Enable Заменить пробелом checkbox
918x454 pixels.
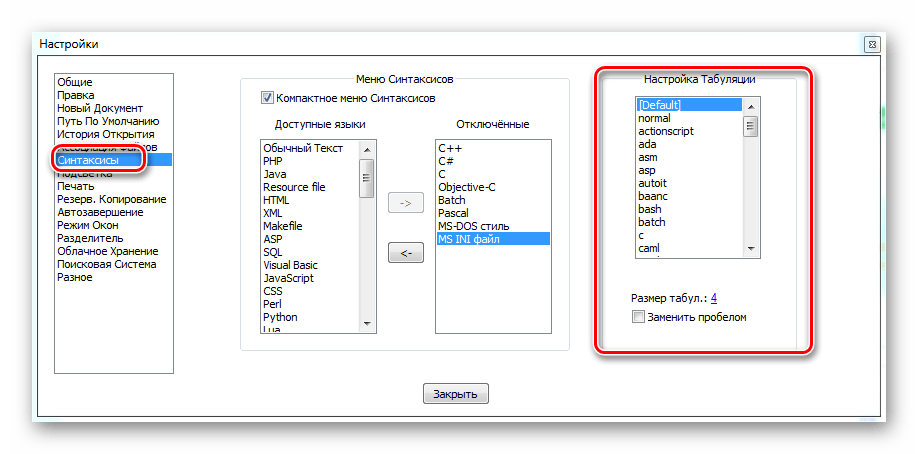pos(639,317)
